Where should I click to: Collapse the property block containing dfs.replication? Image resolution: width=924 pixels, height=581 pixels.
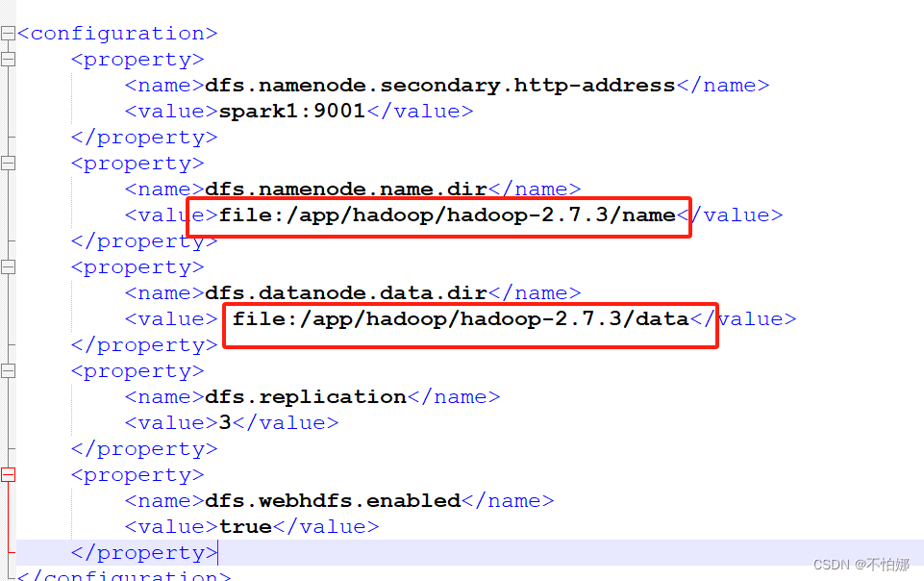[x=8, y=370]
